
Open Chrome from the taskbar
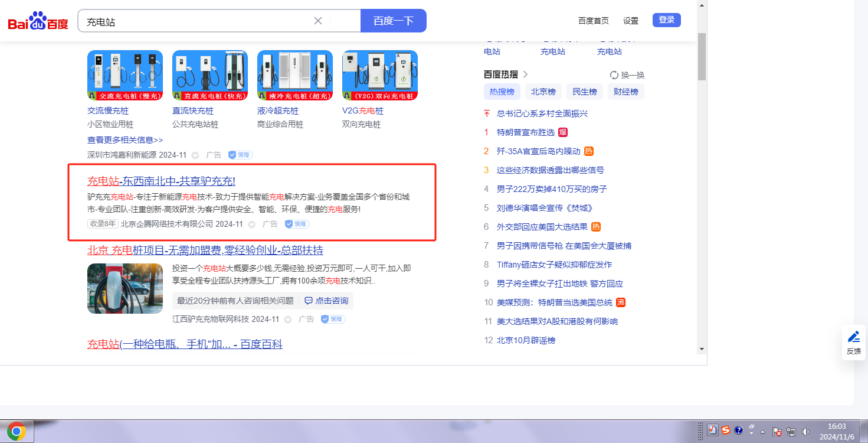click(x=17, y=432)
